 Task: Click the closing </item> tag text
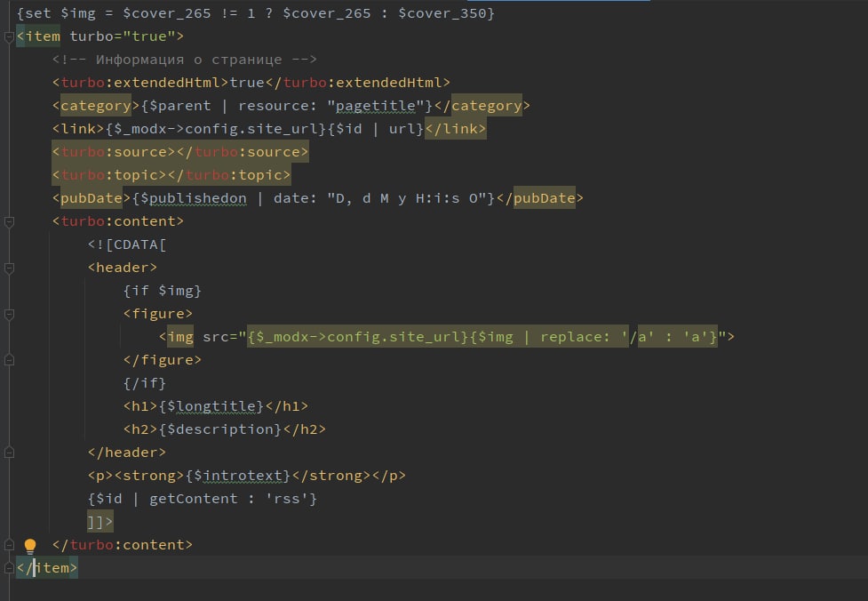47,568
